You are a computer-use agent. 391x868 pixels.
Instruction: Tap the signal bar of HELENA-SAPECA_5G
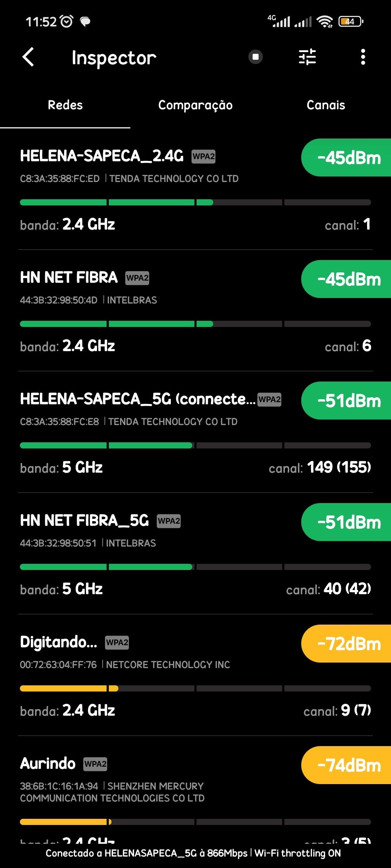click(195, 446)
